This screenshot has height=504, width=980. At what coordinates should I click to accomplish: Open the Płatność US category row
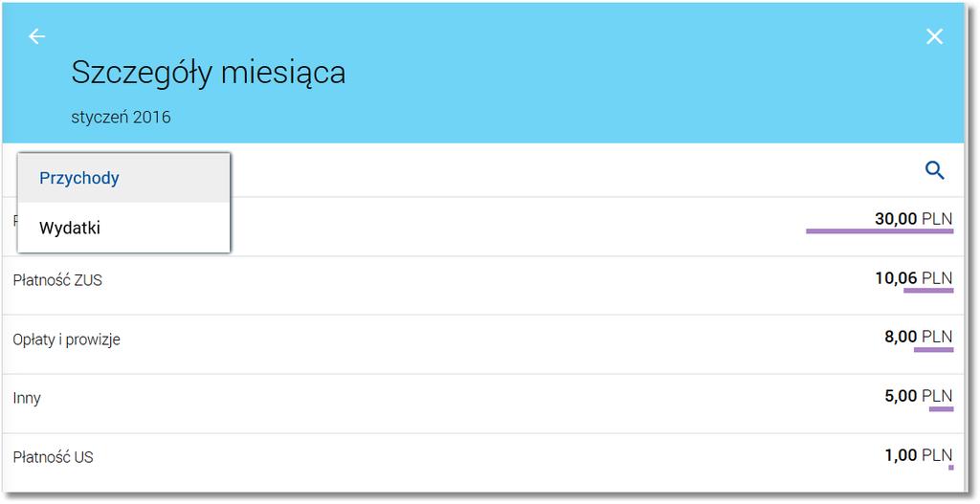click(x=482, y=463)
